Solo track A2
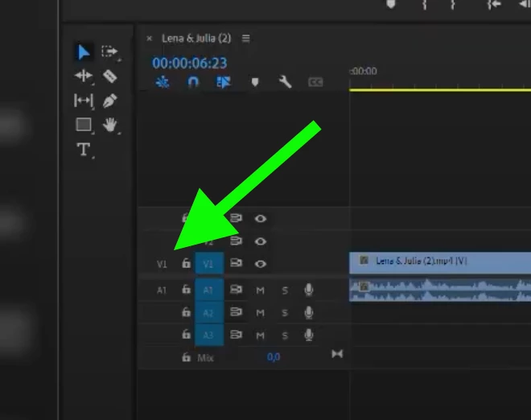The image size is (531, 420). point(285,313)
